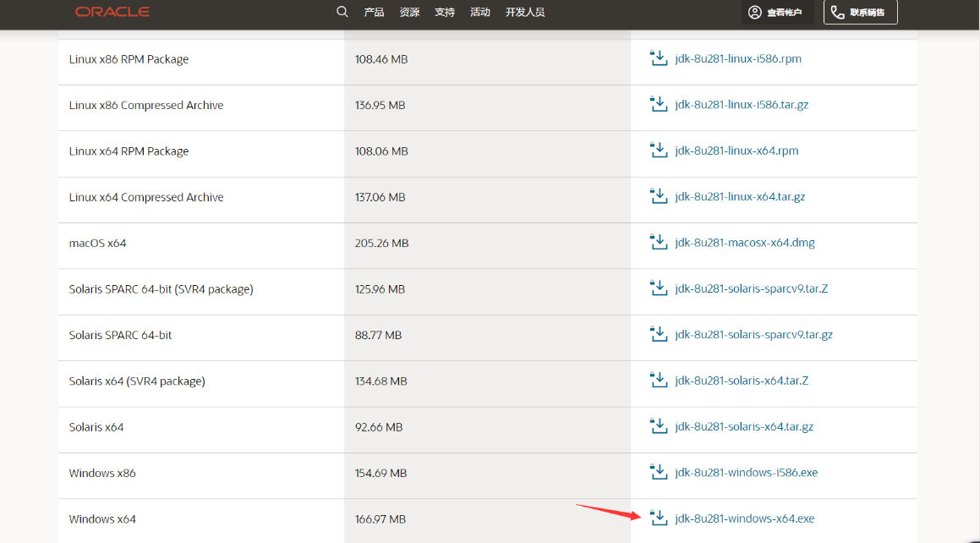Select the Windows x86 row label
The height and width of the screenshot is (543, 980).
[102, 473]
